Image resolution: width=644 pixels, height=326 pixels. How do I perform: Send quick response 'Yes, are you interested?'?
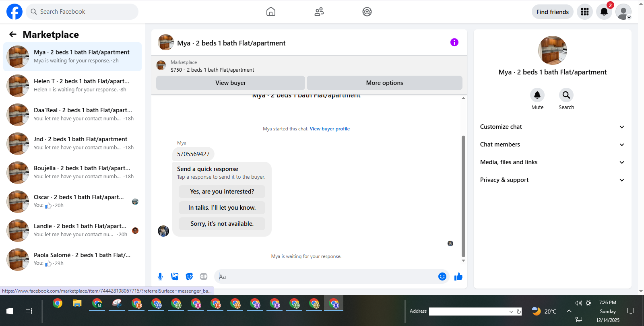[222, 192]
